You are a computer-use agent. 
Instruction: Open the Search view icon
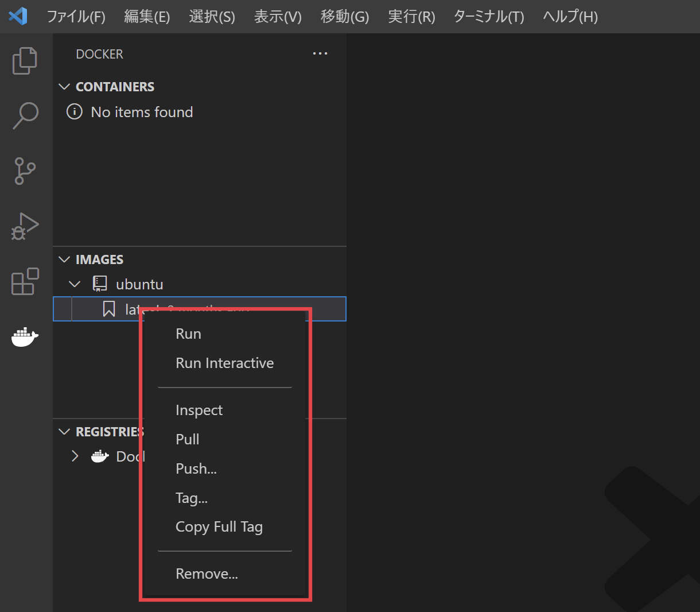pyautogui.click(x=25, y=115)
